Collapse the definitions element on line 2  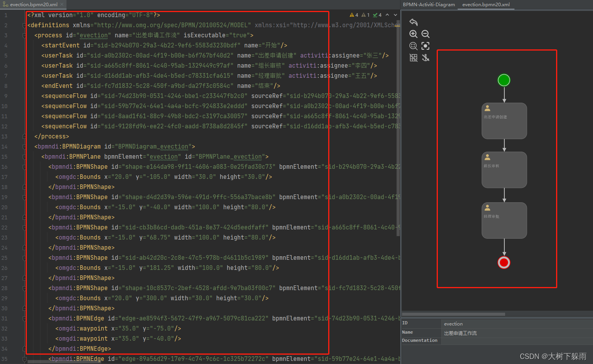click(24, 25)
